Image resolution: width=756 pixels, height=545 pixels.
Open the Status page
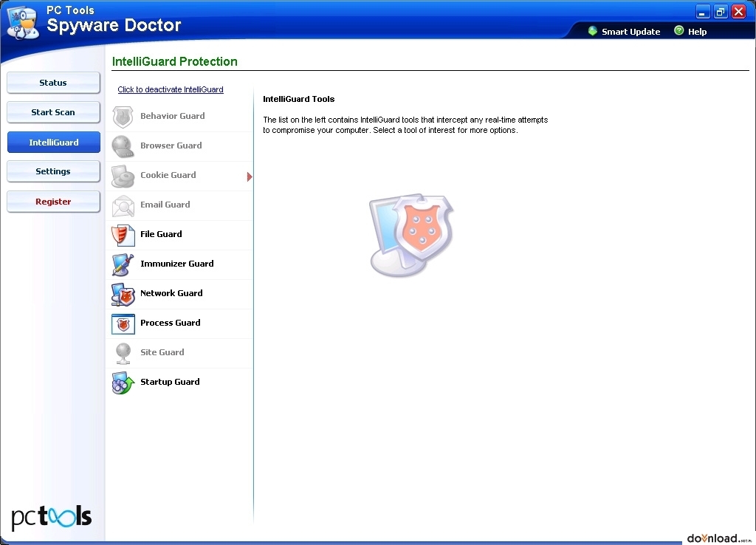53,83
